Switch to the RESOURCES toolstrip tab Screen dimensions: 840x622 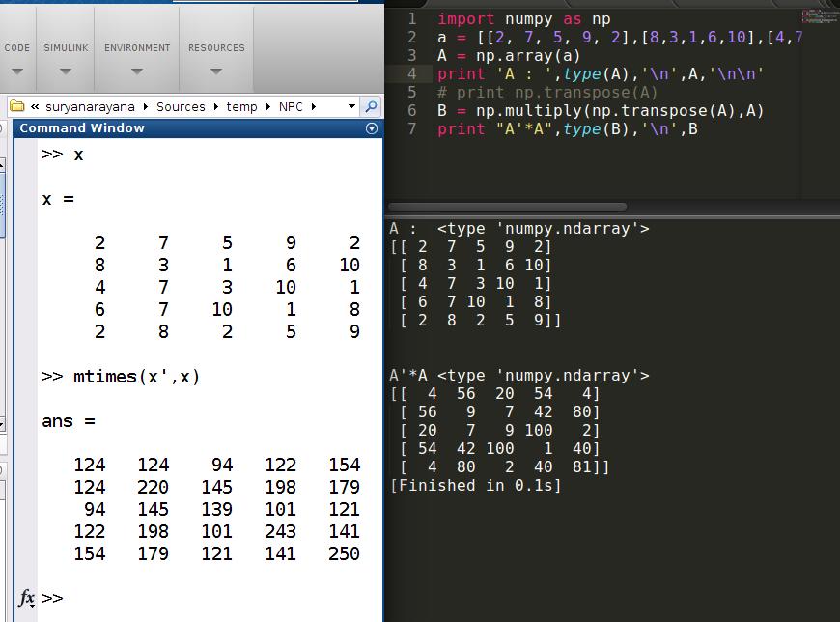click(215, 47)
